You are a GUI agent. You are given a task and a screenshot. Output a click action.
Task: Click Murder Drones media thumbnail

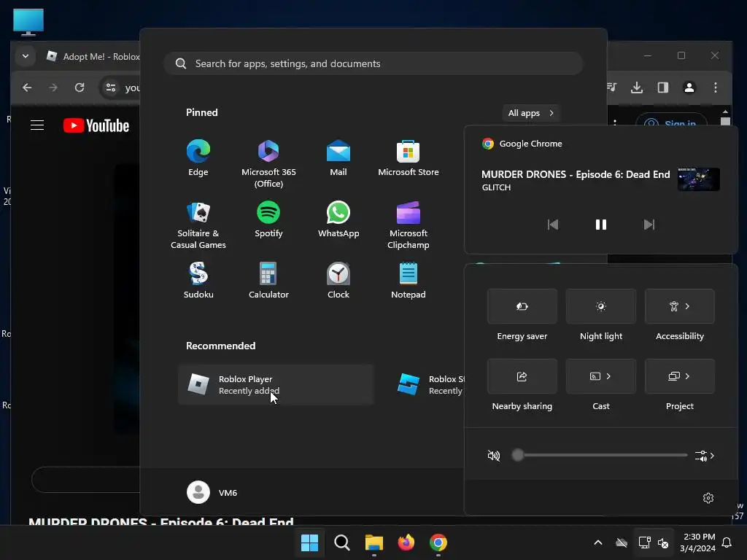click(698, 179)
